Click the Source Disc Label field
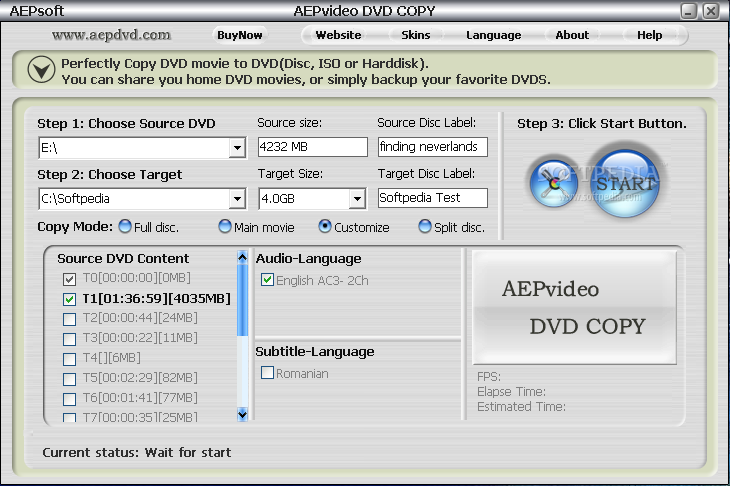Image resolution: width=730 pixels, height=486 pixels. (433, 147)
